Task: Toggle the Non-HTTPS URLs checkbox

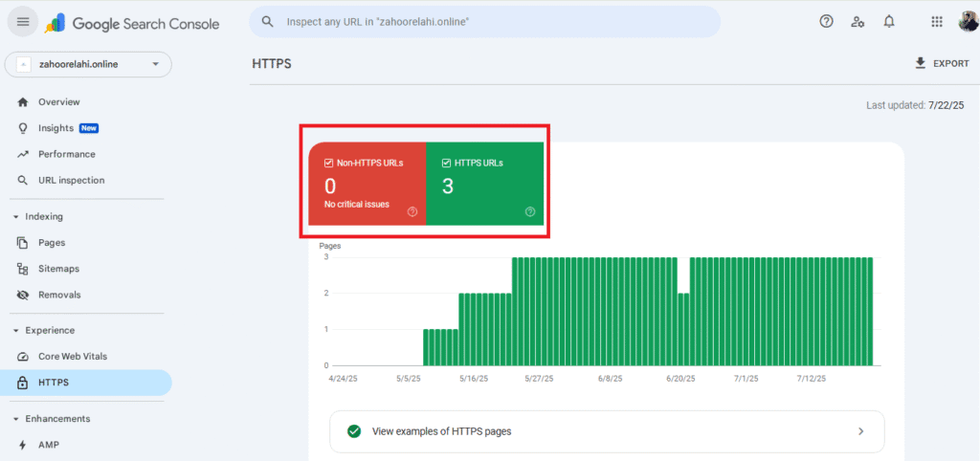Action: pyautogui.click(x=329, y=163)
